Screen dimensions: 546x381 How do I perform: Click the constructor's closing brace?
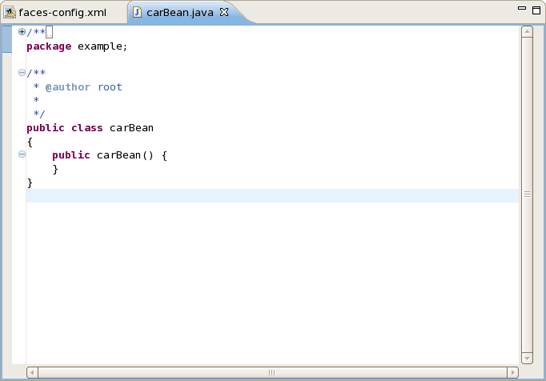pyautogui.click(x=55, y=169)
